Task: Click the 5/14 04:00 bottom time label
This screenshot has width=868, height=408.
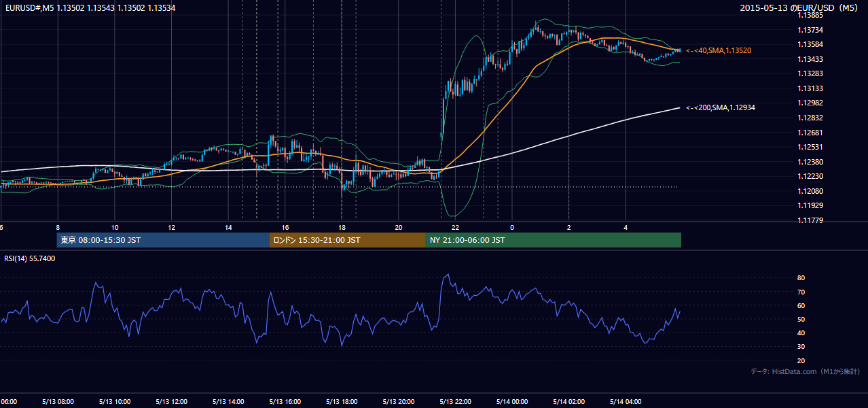Action: 626,402
